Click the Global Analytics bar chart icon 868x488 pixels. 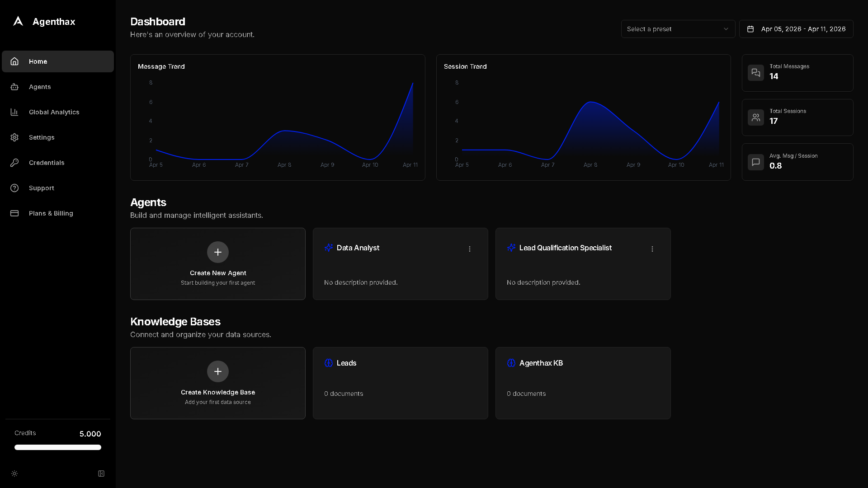point(14,112)
